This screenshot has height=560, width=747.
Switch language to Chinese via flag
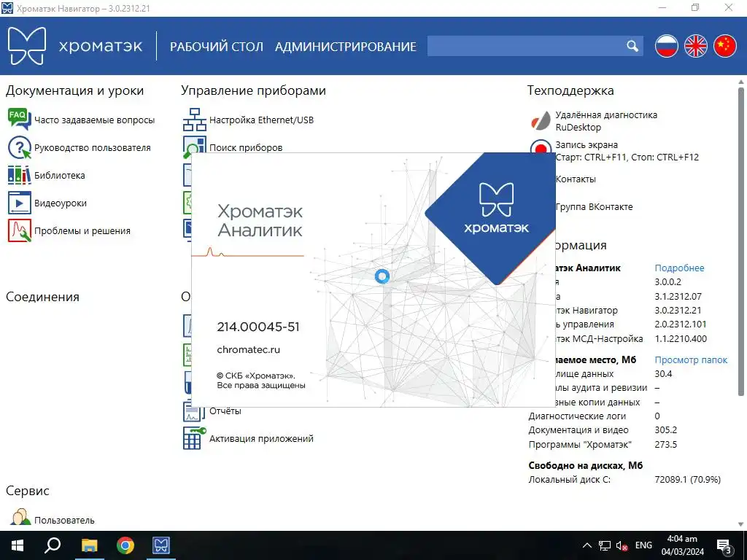coord(725,46)
